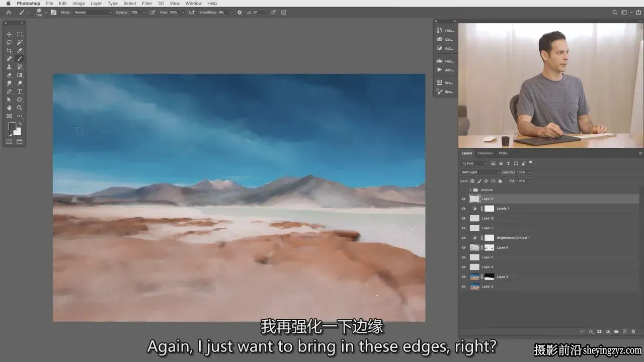This screenshot has height=362, width=644.
Task: Open the Soft Light blend mode dropdown
Action: [480, 172]
